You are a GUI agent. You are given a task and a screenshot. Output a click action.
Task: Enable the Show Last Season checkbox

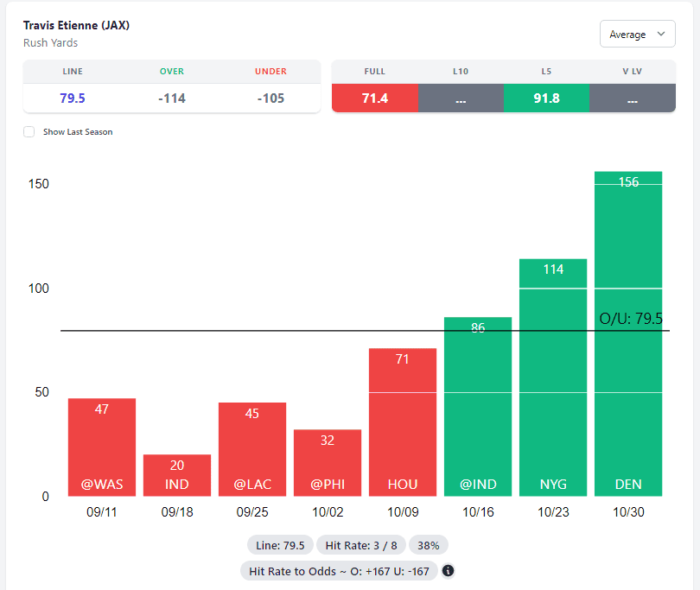click(29, 131)
